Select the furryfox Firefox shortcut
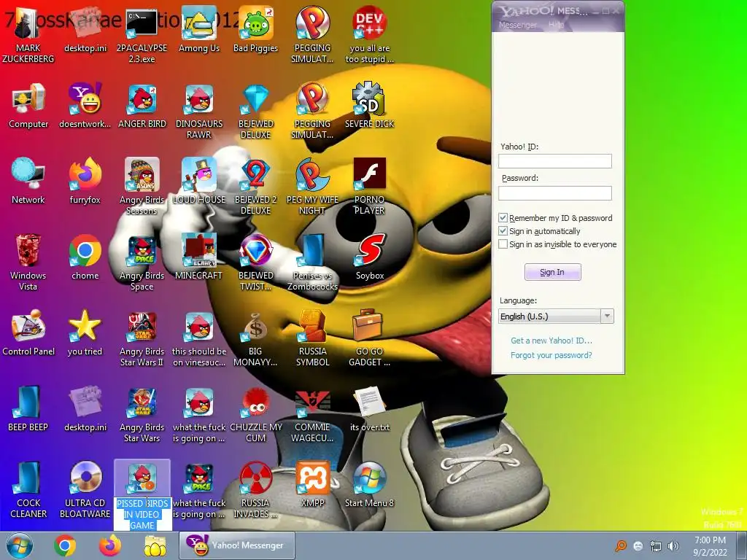The width and height of the screenshot is (747, 560). pos(85,181)
